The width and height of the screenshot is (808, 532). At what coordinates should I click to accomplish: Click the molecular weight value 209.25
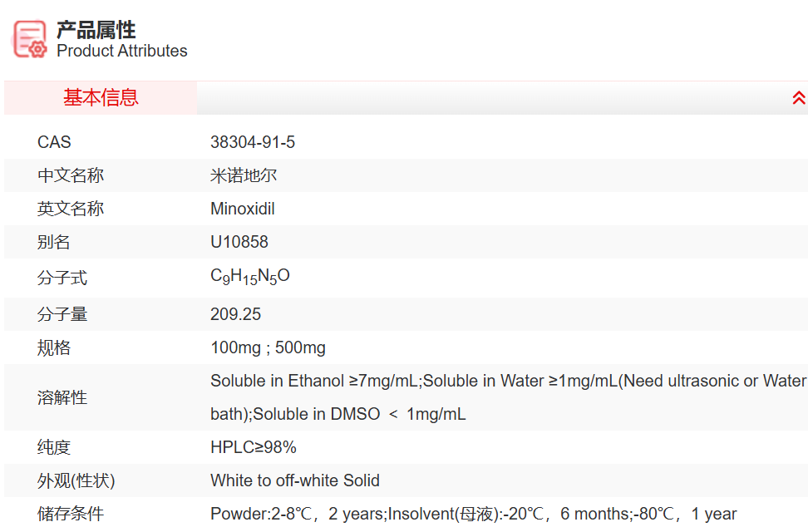236,314
